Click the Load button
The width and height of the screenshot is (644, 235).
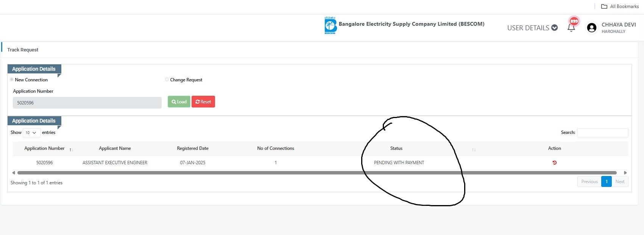point(179,102)
